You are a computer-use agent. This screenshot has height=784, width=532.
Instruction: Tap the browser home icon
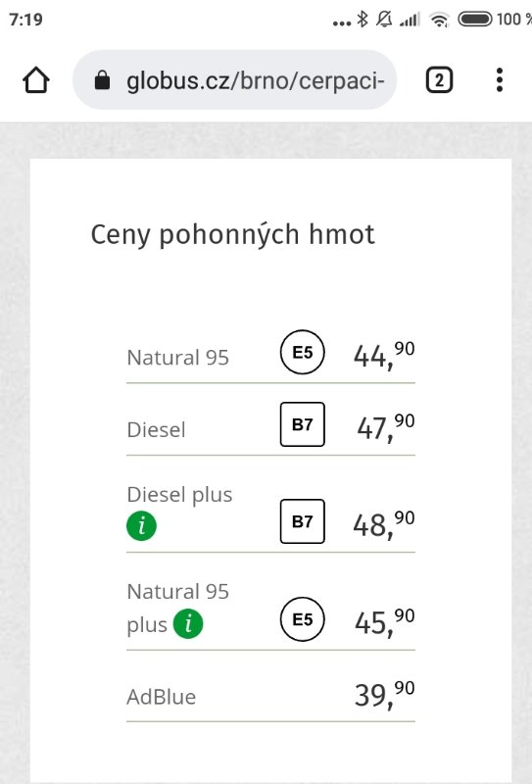(36, 80)
